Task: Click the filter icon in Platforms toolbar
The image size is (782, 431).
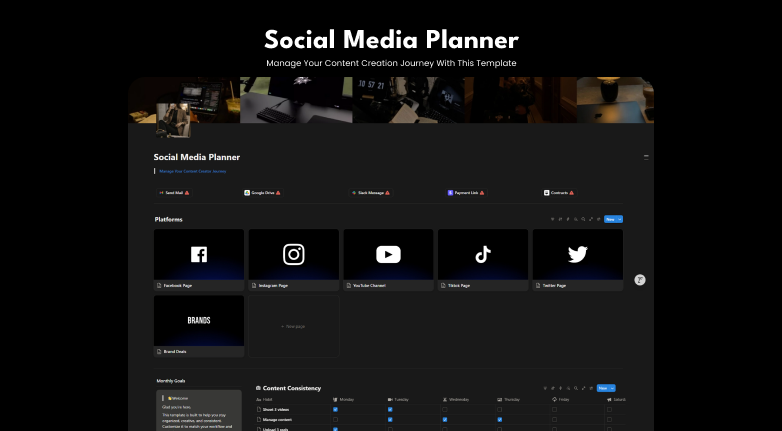Action: [553, 219]
